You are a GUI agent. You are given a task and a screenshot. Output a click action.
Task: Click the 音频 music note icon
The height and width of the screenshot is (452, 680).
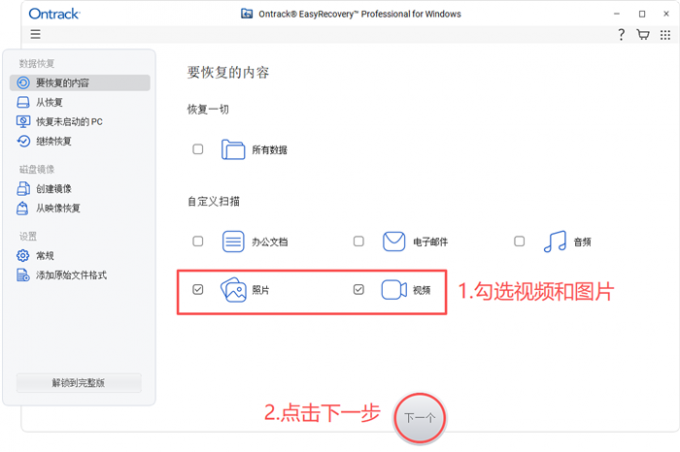(x=555, y=242)
